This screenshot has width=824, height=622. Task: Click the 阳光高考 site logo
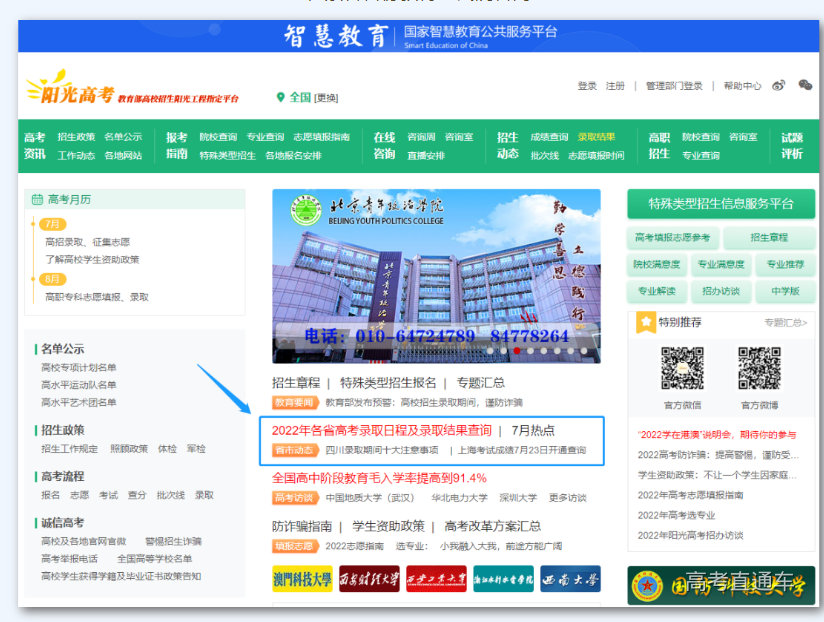[70, 91]
